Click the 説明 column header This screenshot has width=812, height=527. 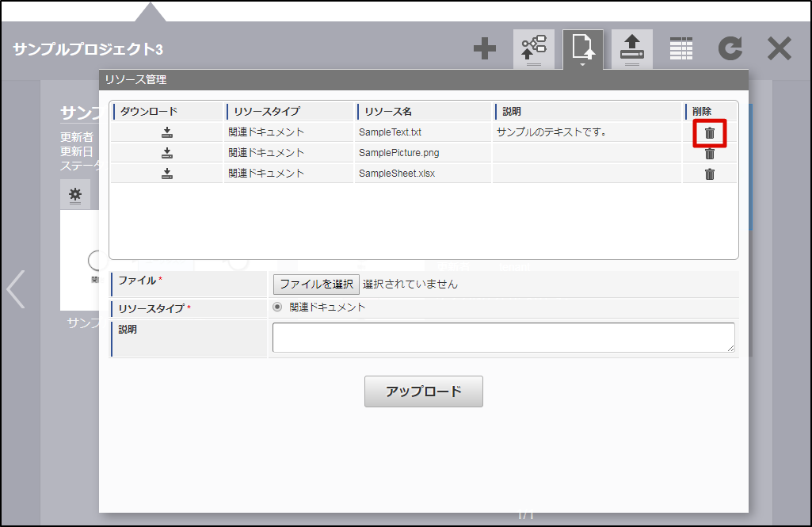(587, 112)
